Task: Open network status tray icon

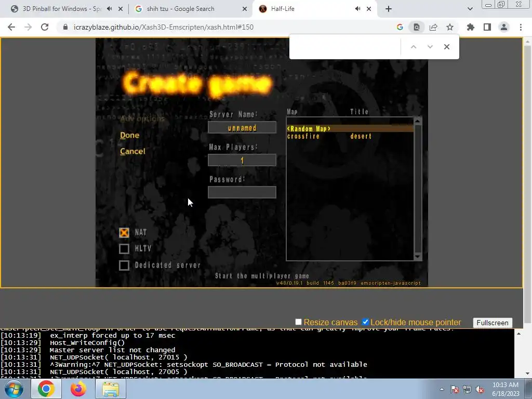Action: pos(467,390)
